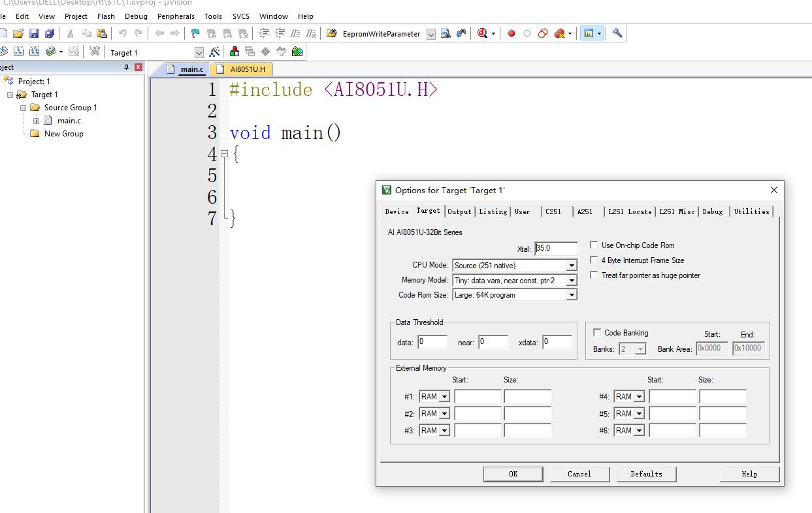The width and height of the screenshot is (812, 513).
Task: Start incremental find with binoculars arrow icon
Action: 462,33
